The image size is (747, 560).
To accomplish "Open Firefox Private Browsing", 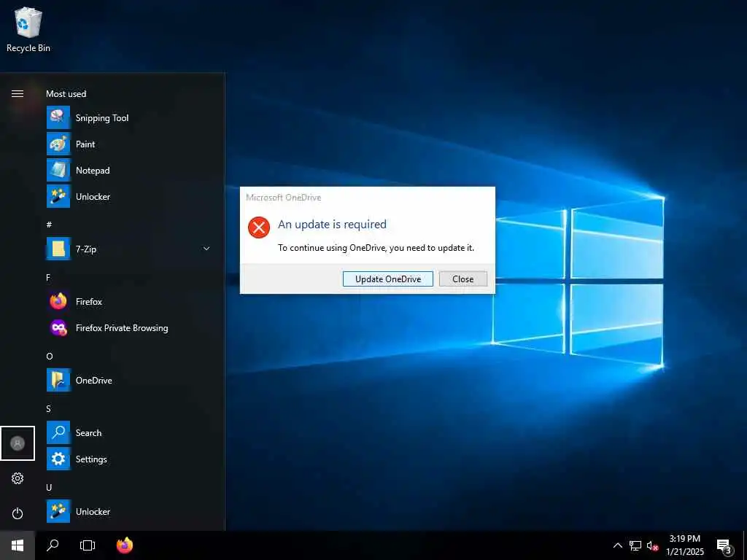I will click(x=128, y=327).
